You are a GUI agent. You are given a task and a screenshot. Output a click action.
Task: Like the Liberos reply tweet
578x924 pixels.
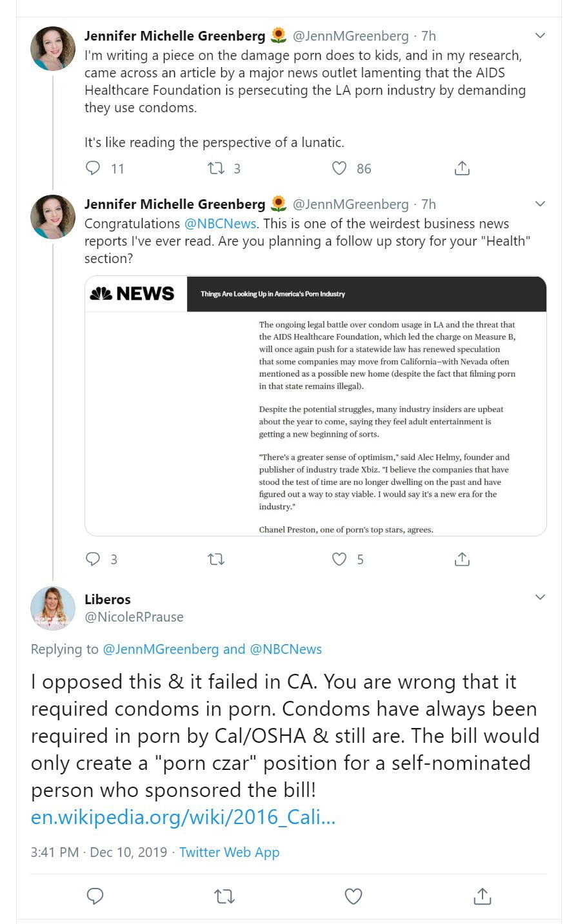(354, 896)
